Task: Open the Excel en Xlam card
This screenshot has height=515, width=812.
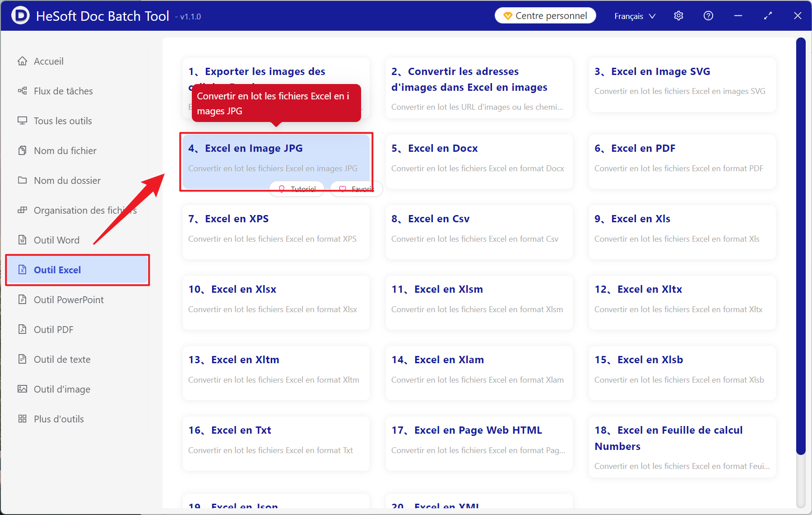Action: [479, 373]
